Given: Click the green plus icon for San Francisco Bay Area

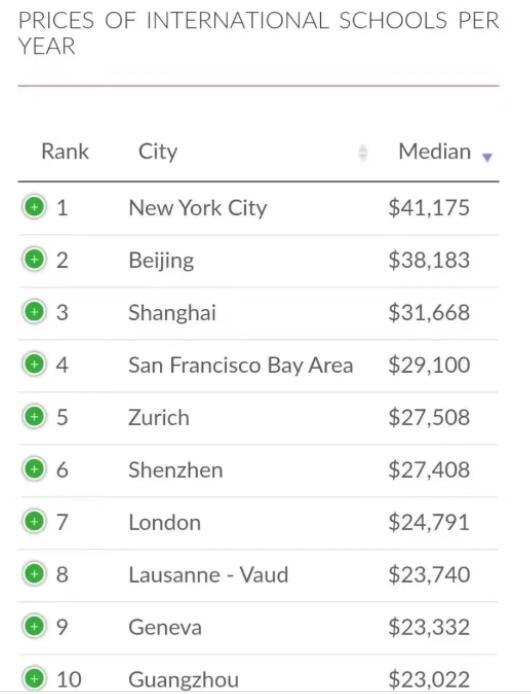Looking at the screenshot, I should click(34, 364).
